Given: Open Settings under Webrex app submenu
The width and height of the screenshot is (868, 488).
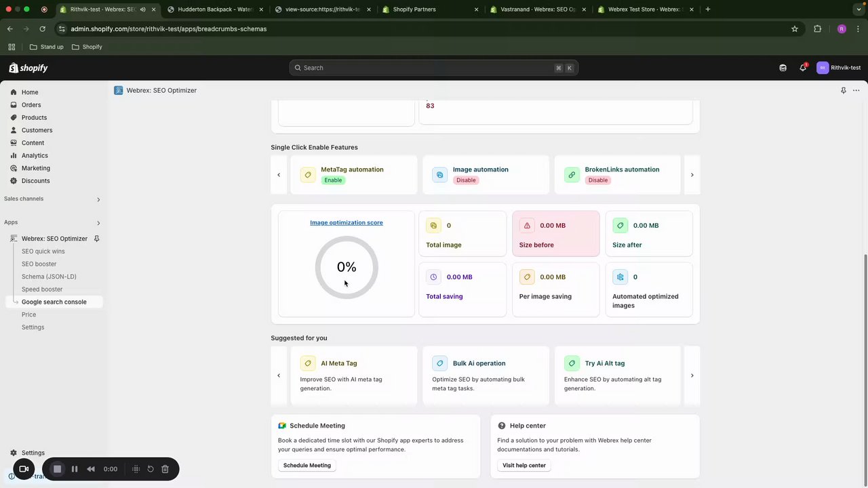Looking at the screenshot, I should (x=33, y=327).
